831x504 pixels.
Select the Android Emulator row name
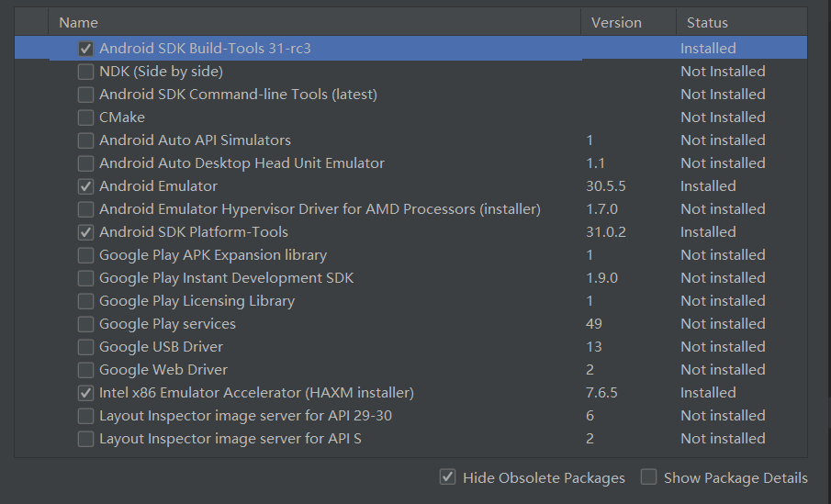pyautogui.click(x=159, y=186)
